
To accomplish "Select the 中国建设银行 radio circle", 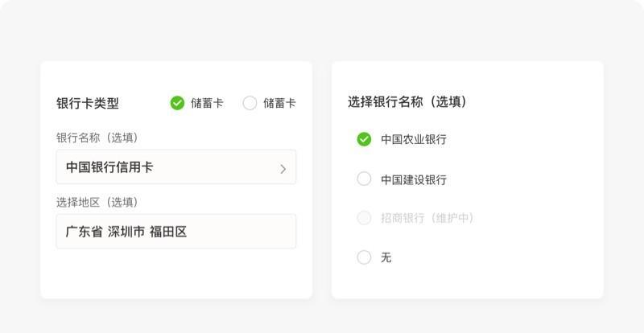I will coord(364,179).
